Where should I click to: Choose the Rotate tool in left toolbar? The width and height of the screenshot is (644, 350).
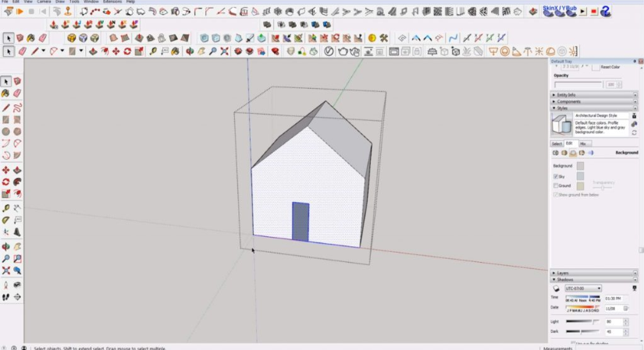[x=5, y=182]
